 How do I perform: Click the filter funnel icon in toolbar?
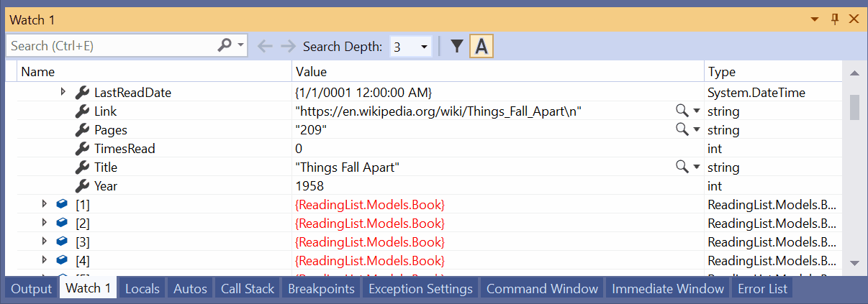click(x=456, y=47)
